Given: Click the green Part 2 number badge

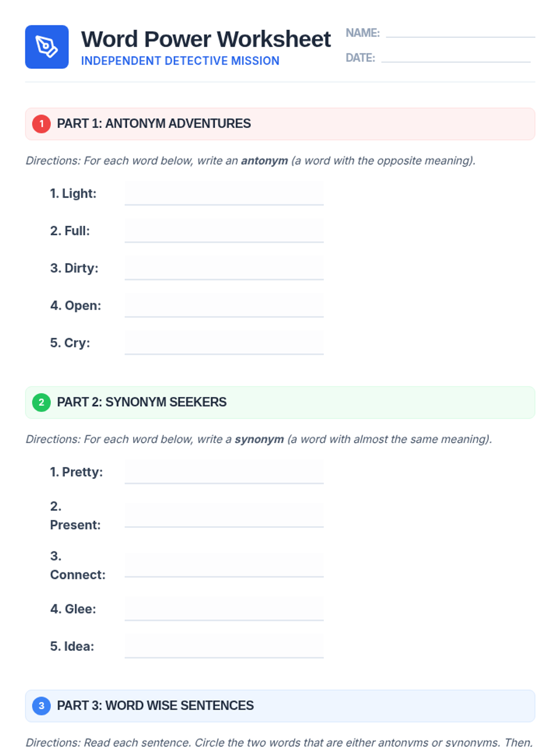Looking at the screenshot, I should click(42, 402).
